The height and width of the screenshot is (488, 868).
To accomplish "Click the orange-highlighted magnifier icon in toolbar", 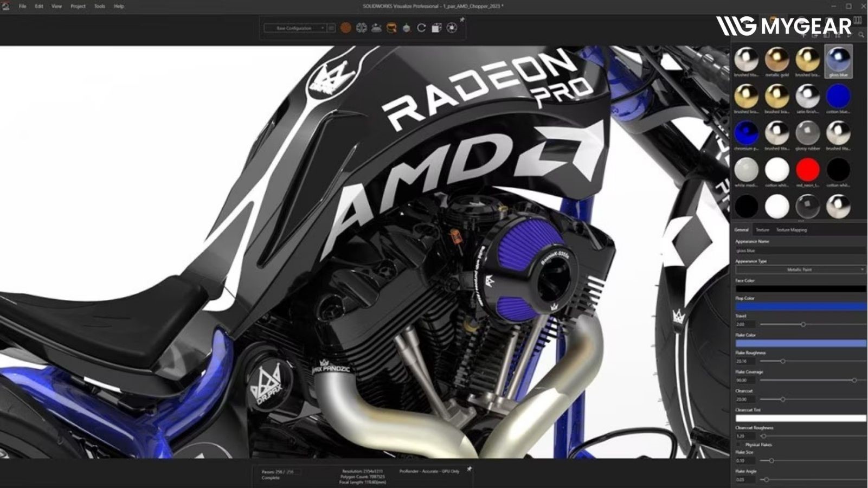I will point(391,28).
